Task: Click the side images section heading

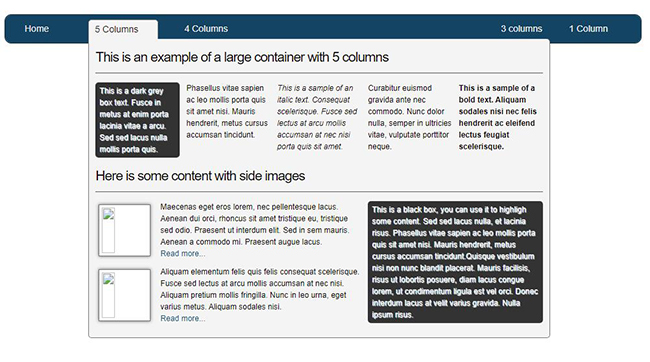Action: pyautogui.click(x=200, y=176)
